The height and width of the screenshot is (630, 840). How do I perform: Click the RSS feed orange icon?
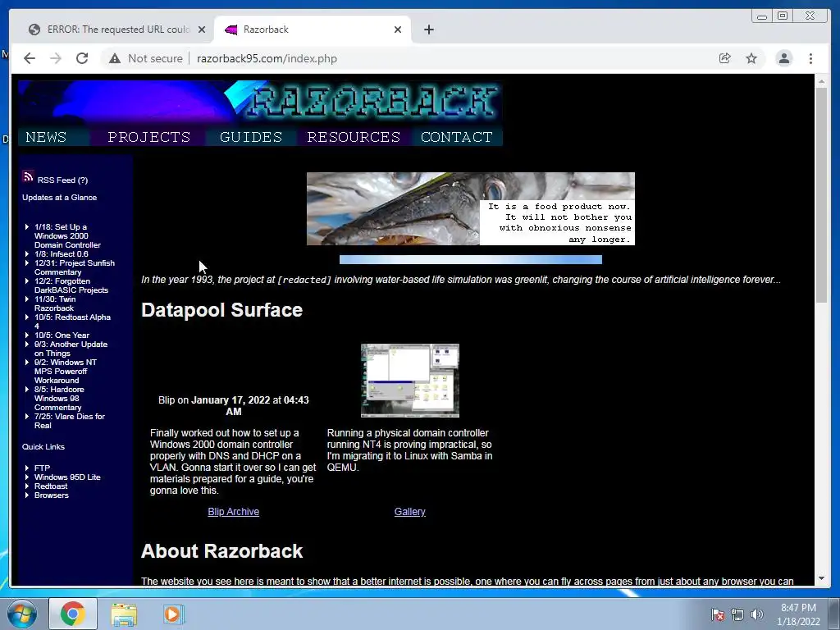click(x=28, y=176)
